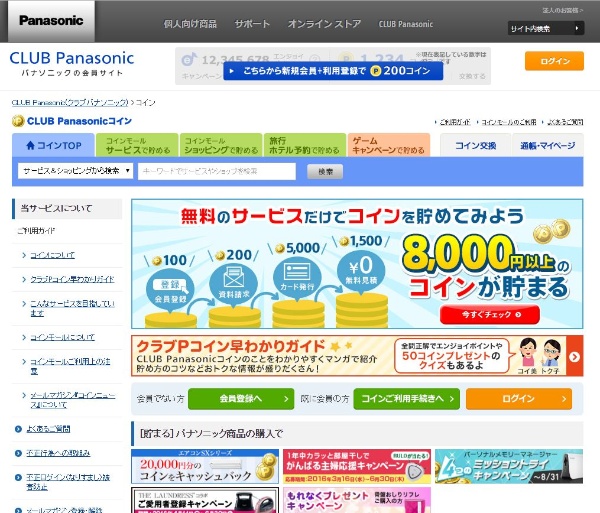Select the コインモール サービスで貯める tab
600x513 pixels.
(x=137, y=145)
